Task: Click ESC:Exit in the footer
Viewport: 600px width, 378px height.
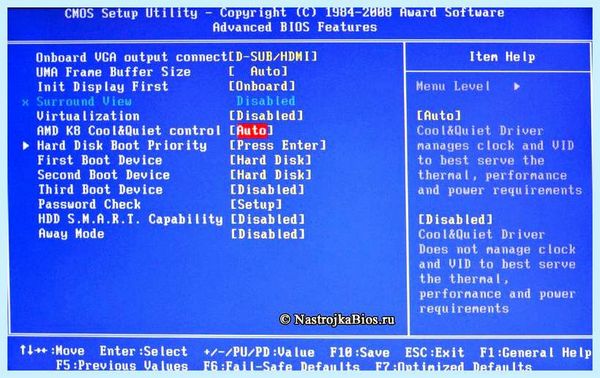Action: (435, 352)
